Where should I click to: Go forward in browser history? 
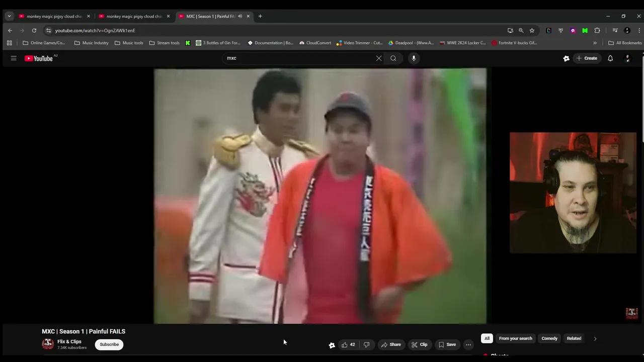coord(22,30)
